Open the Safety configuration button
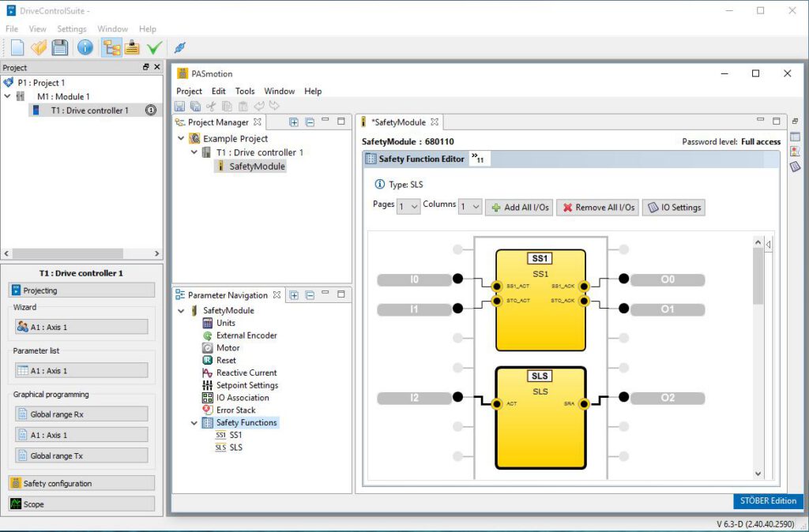809x532 pixels. (81, 484)
